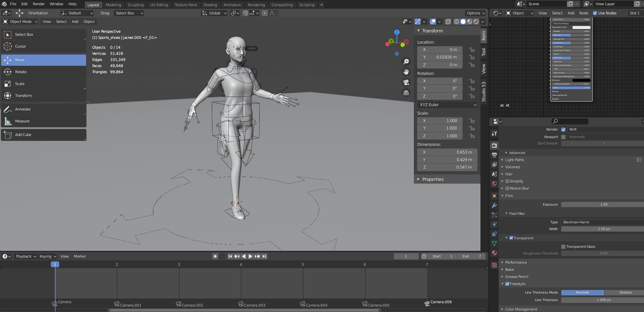Open the Modifiers wrench icon
This screenshot has height=312, width=644.
point(494,205)
